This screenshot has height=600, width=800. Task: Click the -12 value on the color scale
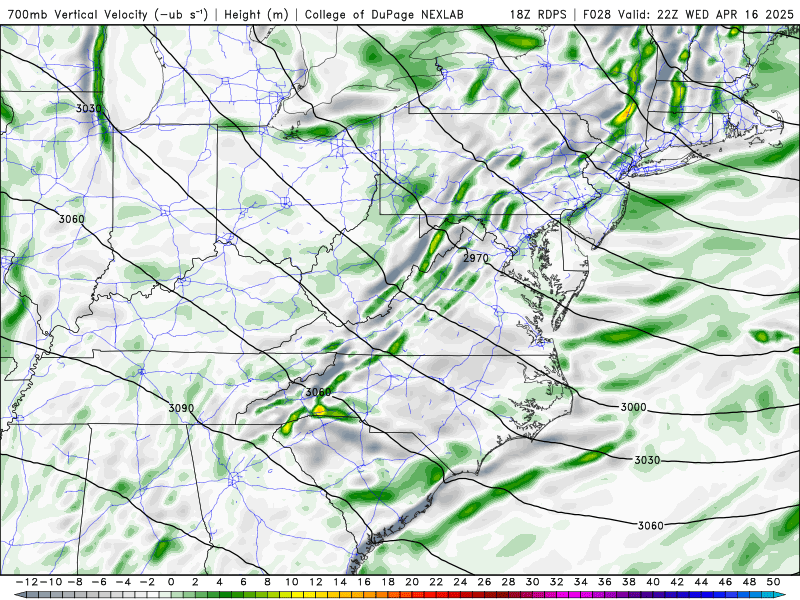point(26,582)
